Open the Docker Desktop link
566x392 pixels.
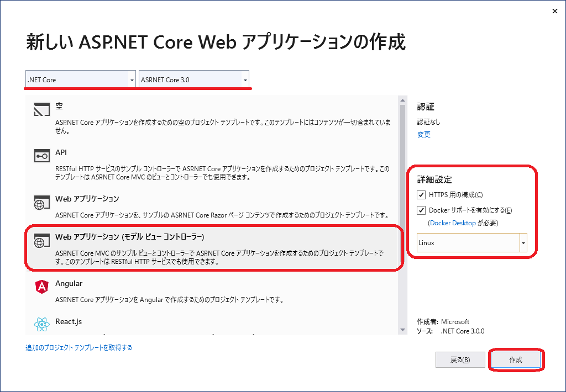tap(452, 223)
